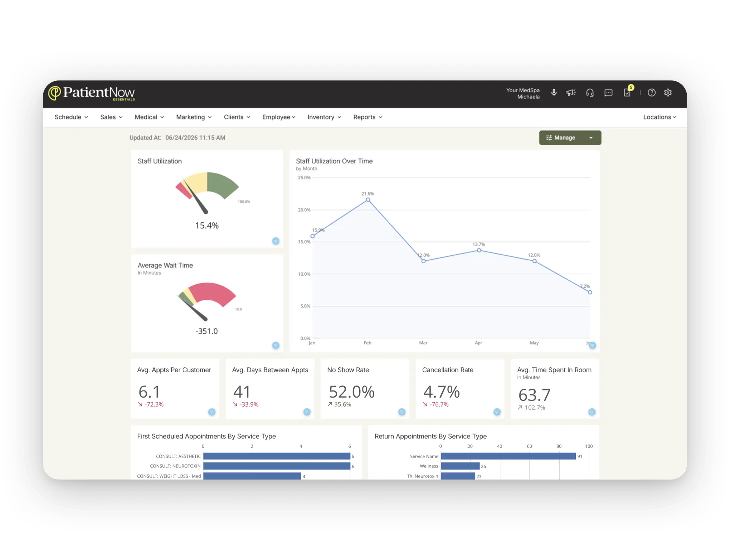Click the Staff Utilization gauge yellow segment
This screenshot has width=730, height=560.
[x=198, y=183]
